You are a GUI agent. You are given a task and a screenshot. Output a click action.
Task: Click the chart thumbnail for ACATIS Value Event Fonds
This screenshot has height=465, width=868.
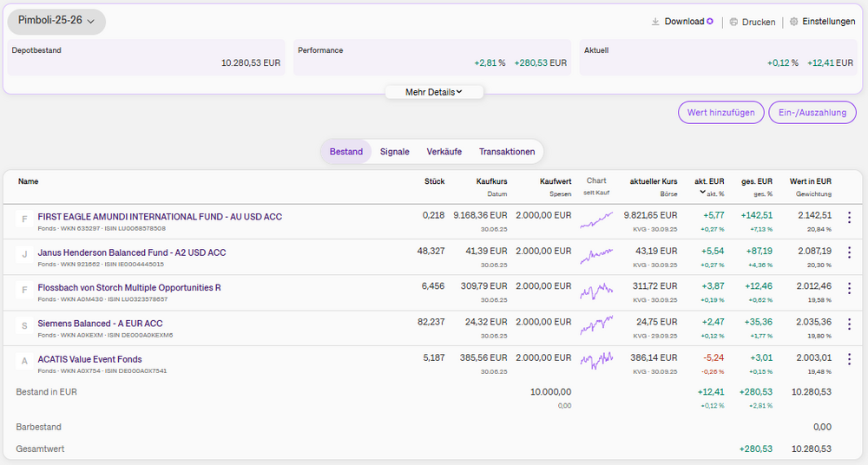596,359
